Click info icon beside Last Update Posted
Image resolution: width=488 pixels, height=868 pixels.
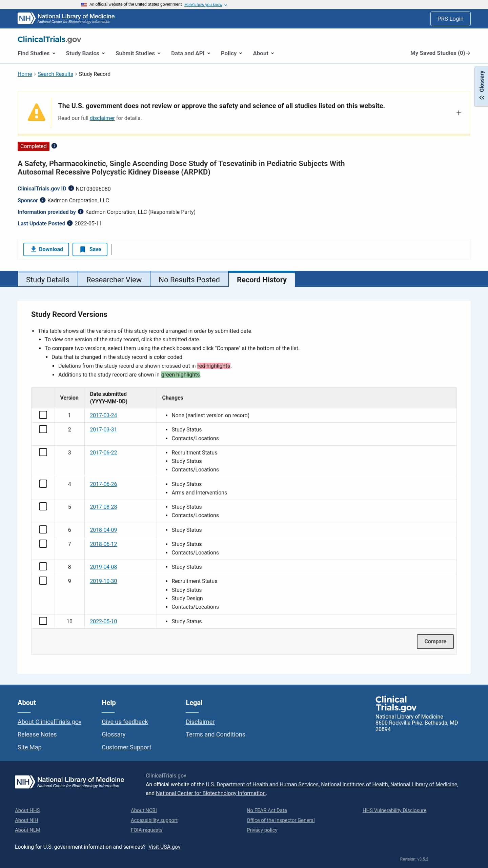click(70, 223)
